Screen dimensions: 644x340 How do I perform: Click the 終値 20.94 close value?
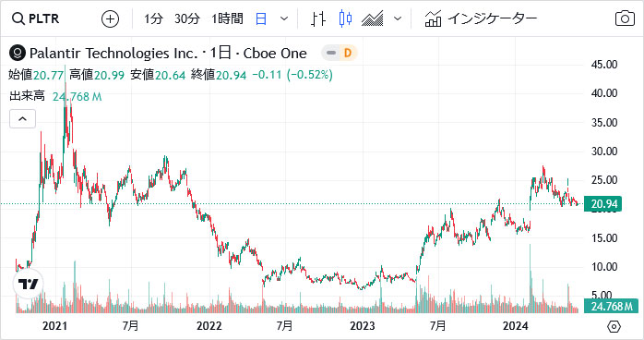click(x=219, y=75)
